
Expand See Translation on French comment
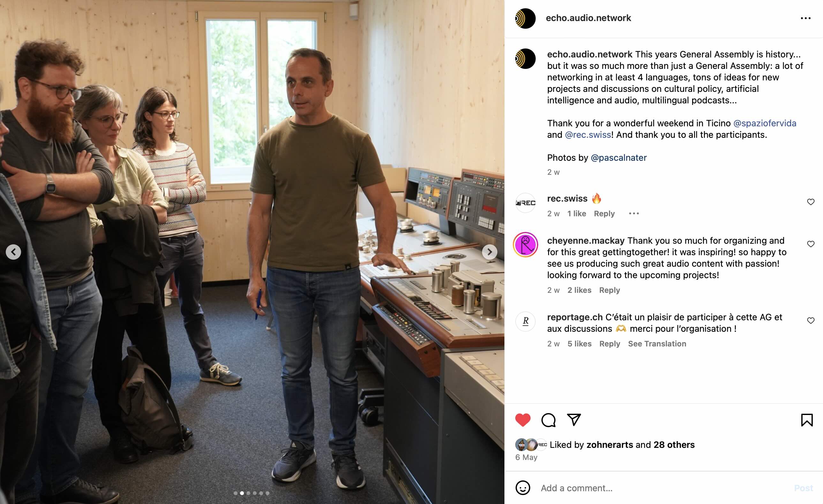[657, 344]
